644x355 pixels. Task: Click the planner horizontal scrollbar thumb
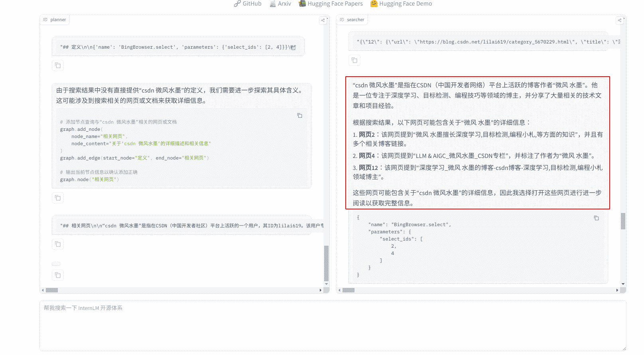(52, 290)
